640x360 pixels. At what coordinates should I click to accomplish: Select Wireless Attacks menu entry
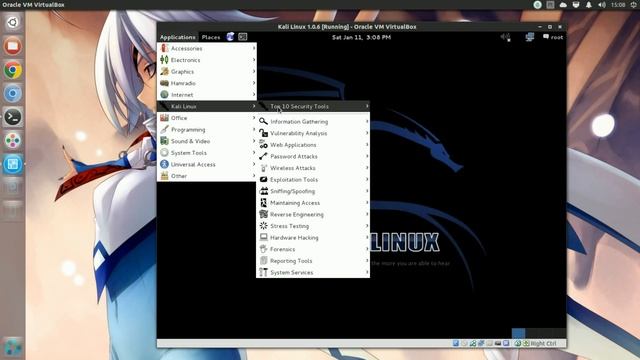pos(313,168)
